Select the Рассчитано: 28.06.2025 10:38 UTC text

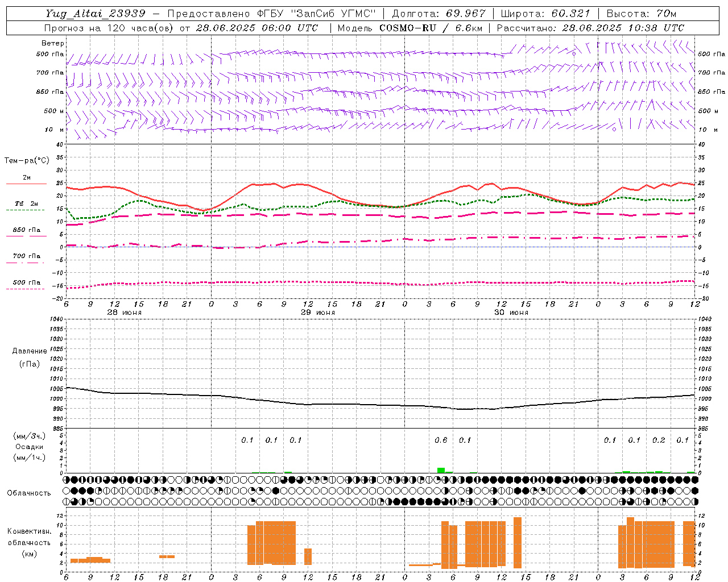coord(590,28)
